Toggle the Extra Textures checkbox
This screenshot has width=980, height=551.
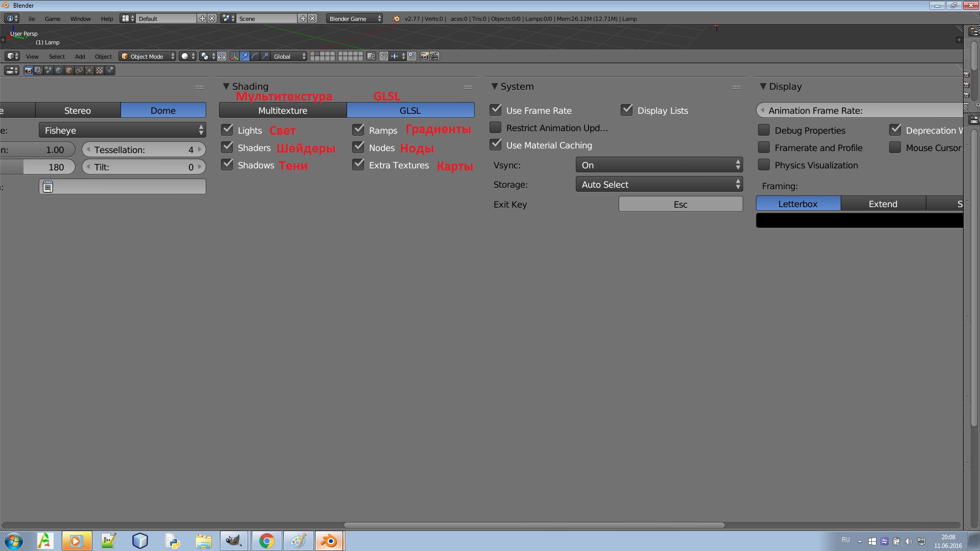[x=358, y=164]
